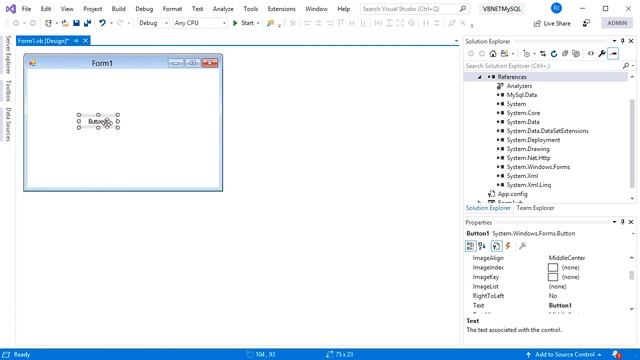Click the New Project toolbar icon

click(48, 23)
